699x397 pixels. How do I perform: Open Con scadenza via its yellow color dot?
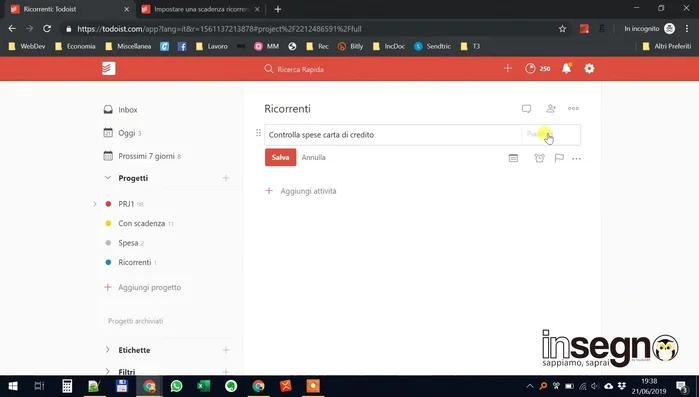108,223
